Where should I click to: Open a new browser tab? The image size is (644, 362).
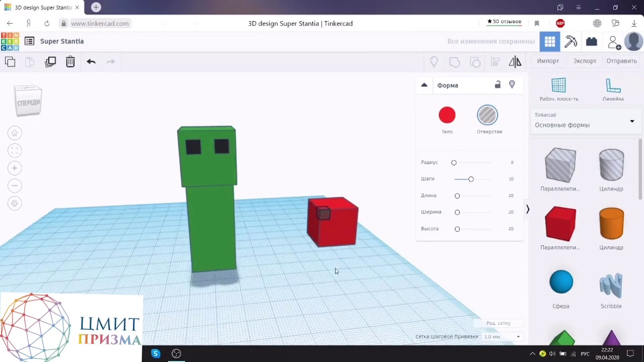pyautogui.click(x=96, y=7)
